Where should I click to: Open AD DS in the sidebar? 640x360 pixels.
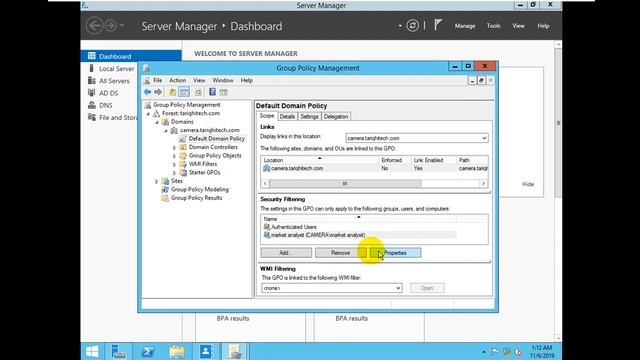pyautogui.click(x=108, y=93)
